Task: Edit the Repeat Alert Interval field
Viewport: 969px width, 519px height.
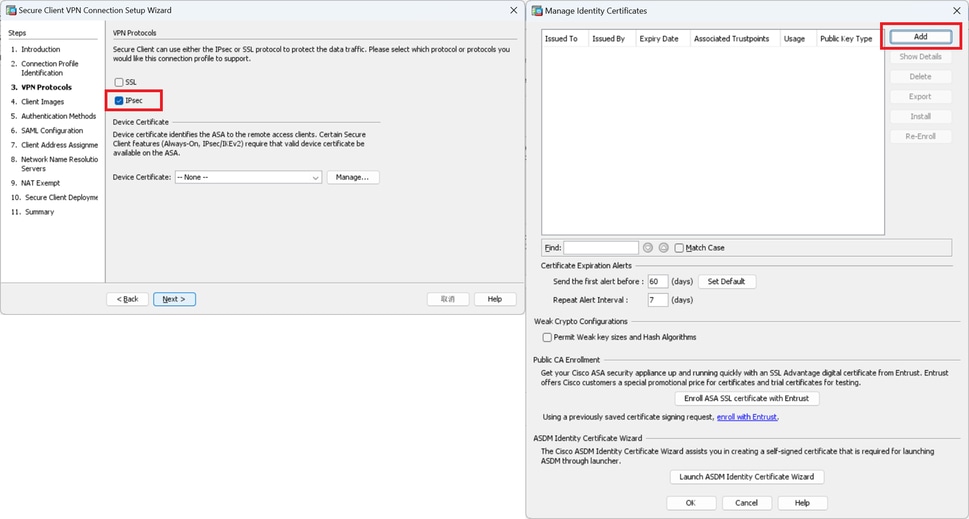Action: coord(658,300)
